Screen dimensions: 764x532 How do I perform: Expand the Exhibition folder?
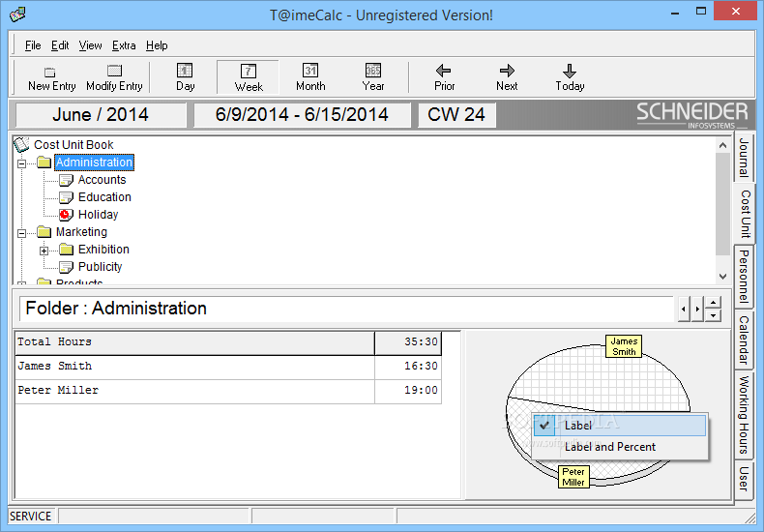pyautogui.click(x=44, y=251)
